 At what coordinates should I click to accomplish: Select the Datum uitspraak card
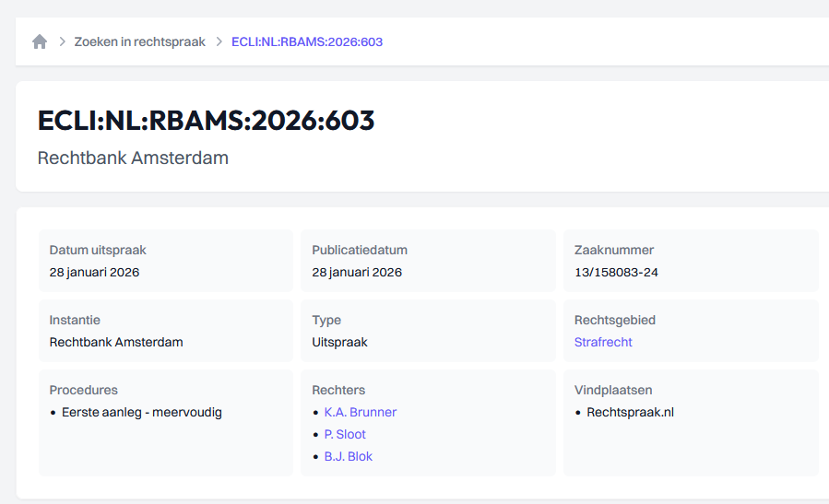point(166,261)
